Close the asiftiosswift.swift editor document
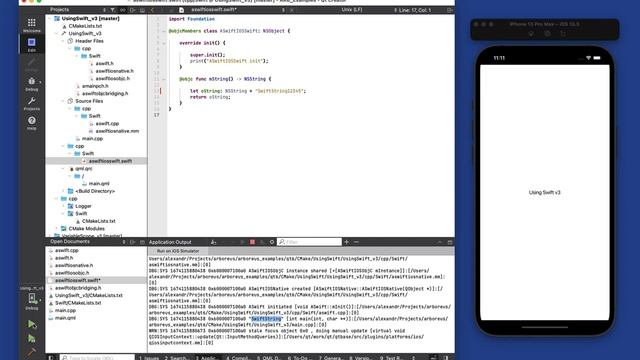 point(292,10)
